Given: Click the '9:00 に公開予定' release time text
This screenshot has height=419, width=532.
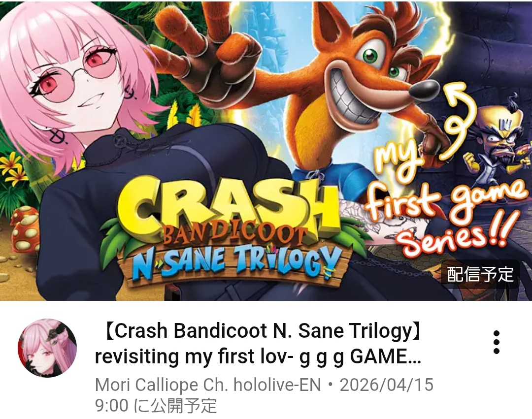Looking at the screenshot, I should [156, 405].
